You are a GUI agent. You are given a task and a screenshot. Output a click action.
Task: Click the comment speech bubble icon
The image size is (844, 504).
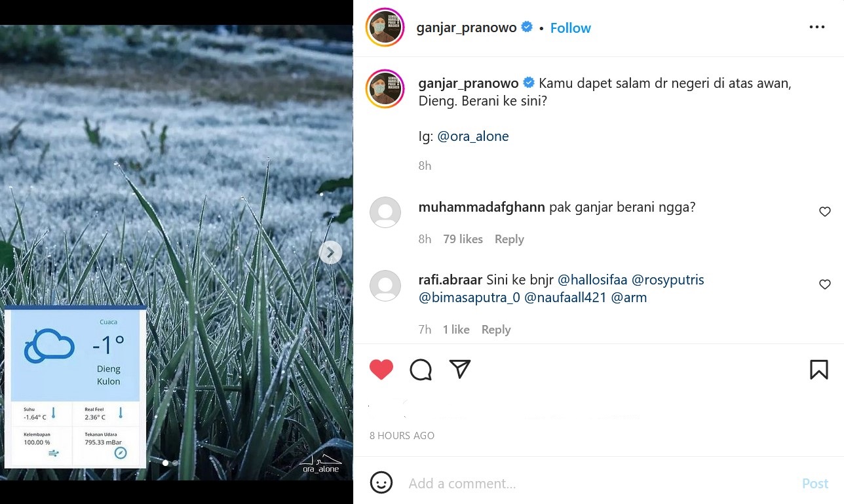421,370
